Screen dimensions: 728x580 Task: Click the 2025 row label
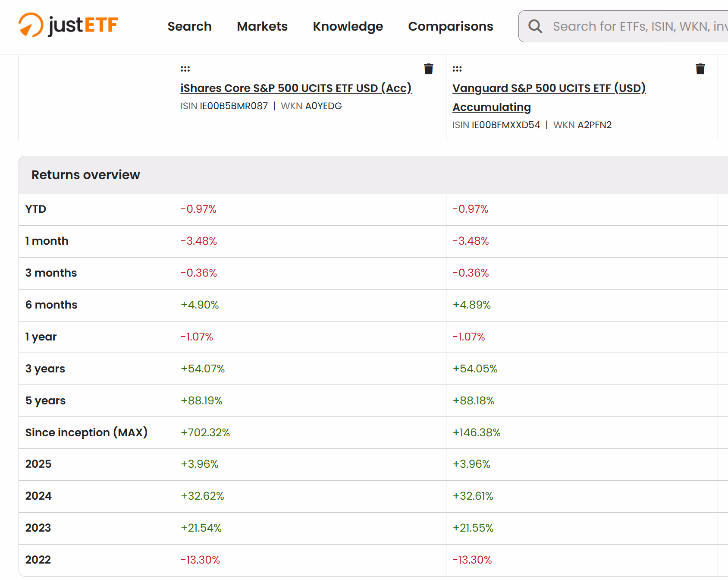pos(38,464)
